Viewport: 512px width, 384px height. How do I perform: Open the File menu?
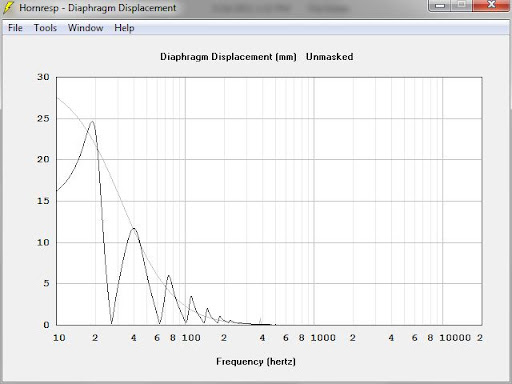point(15,28)
